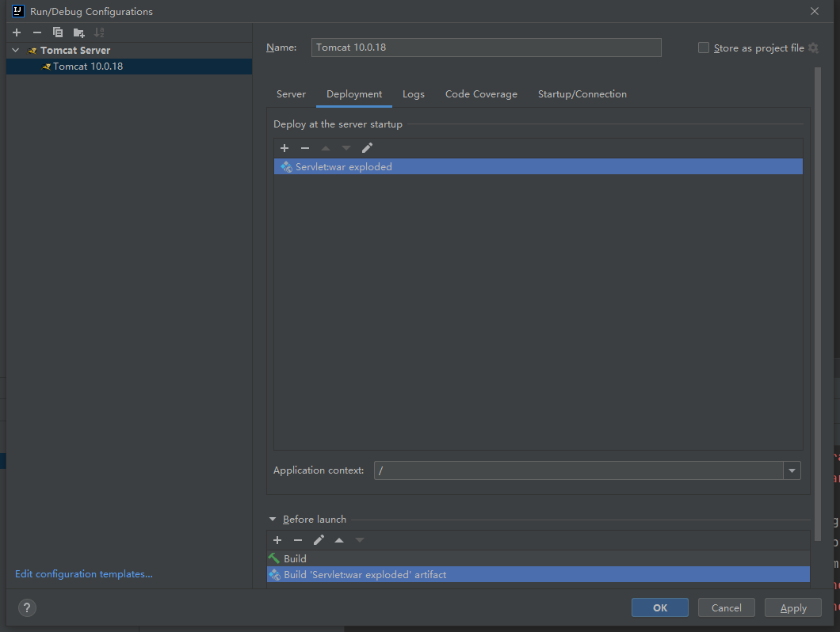This screenshot has height=632, width=840.
Task: Copy the selected configuration
Action: click(x=57, y=32)
